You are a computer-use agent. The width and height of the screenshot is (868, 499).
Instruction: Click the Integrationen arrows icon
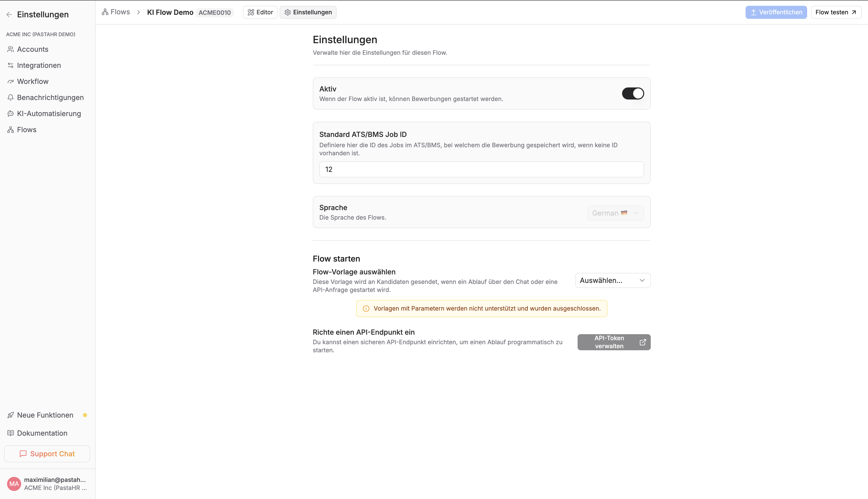(x=11, y=66)
